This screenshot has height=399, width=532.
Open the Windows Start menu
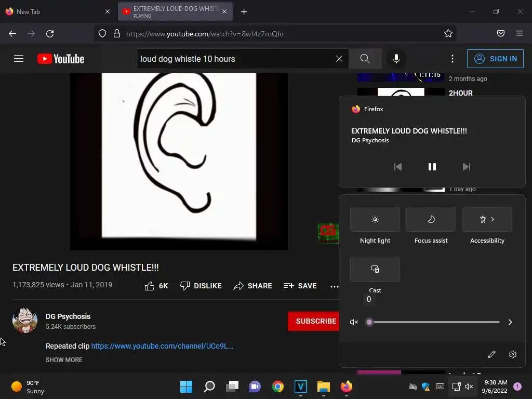pyautogui.click(x=186, y=387)
